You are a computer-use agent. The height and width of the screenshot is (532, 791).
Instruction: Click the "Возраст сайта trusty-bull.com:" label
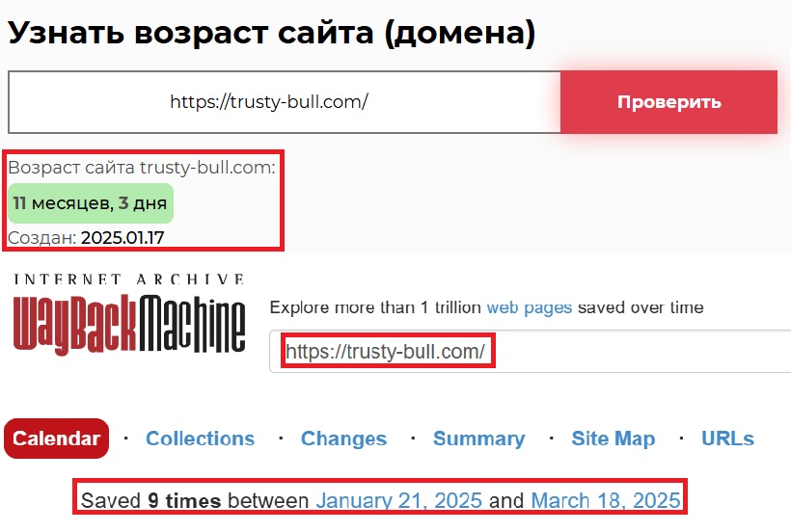pyautogui.click(x=142, y=168)
